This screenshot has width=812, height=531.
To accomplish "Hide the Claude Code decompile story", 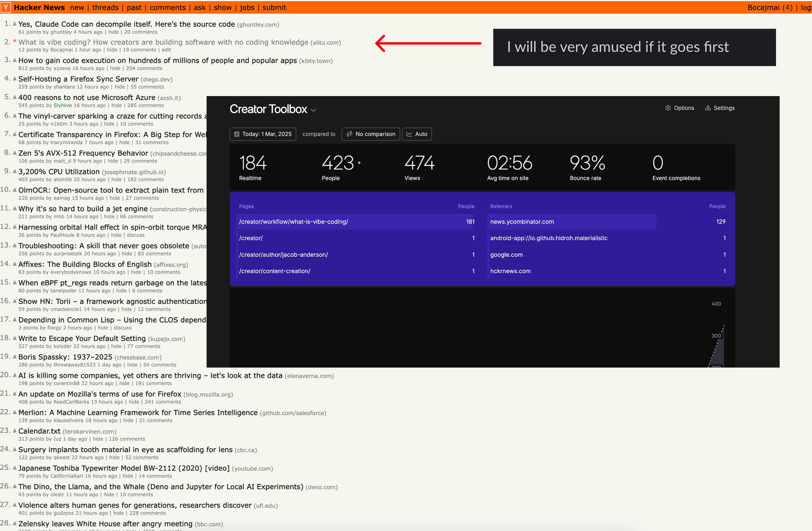I will pyautogui.click(x=114, y=32).
